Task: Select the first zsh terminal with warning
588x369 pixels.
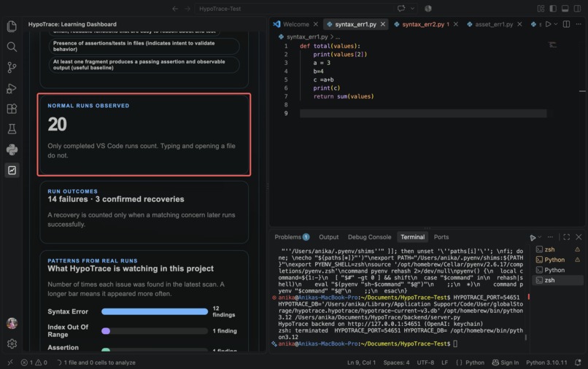Action: pos(557,249)
